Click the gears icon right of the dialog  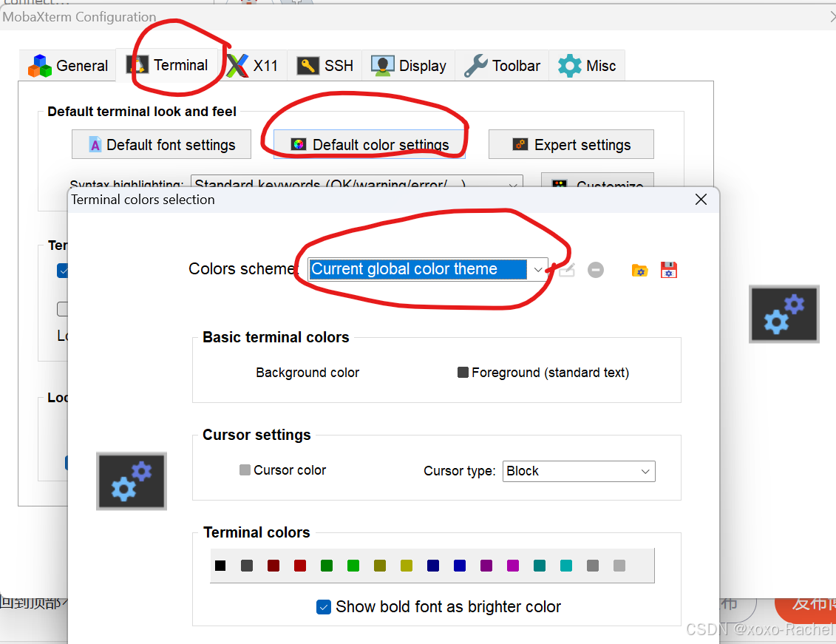[x=784, y=314]
